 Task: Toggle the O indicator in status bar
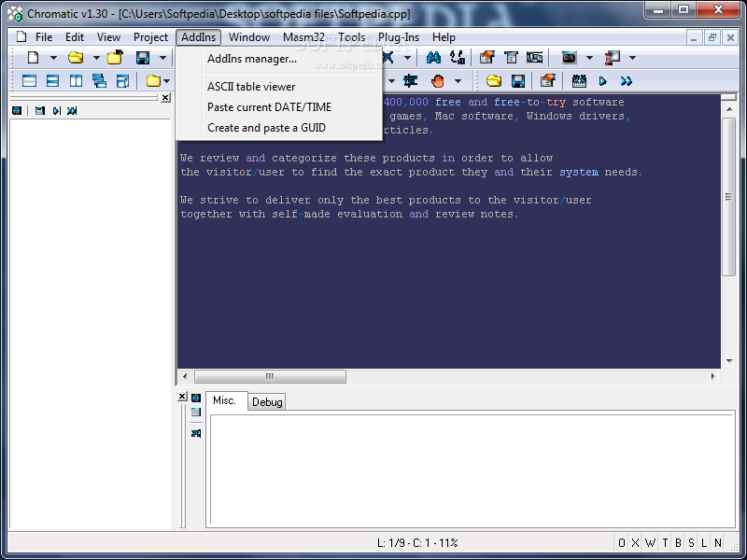point(622,543)
